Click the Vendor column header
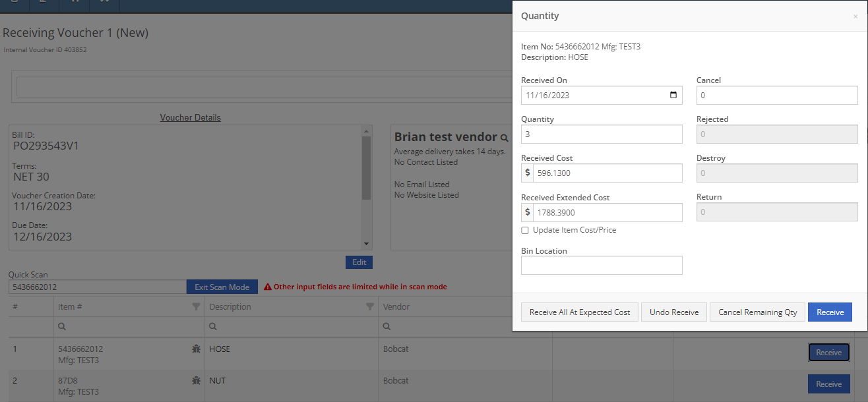Viewport: 868px width, 402px height. point(396,306)
